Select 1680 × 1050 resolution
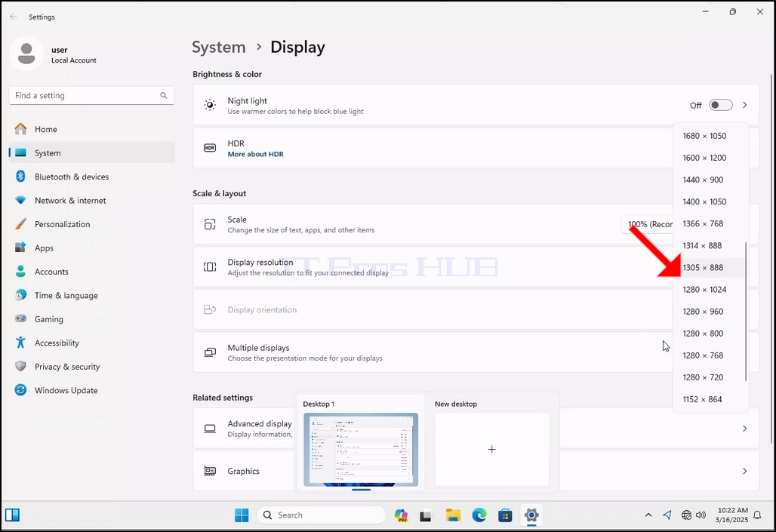 (x=710, y=136)
